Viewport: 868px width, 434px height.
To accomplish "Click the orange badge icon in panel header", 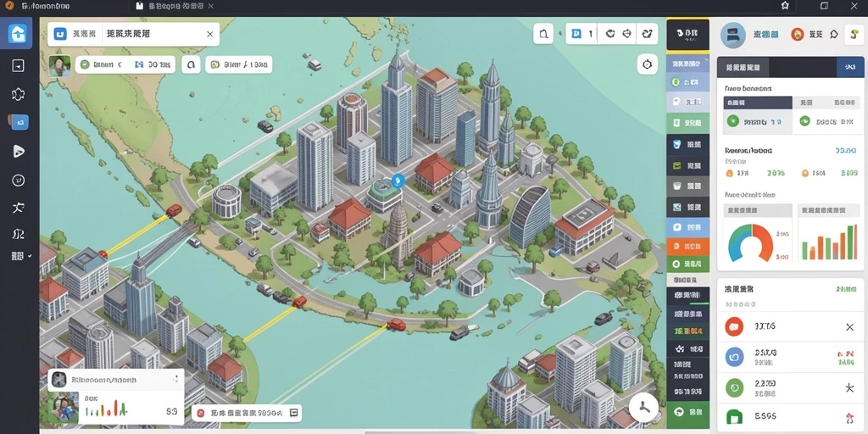I will coord(797,34).
